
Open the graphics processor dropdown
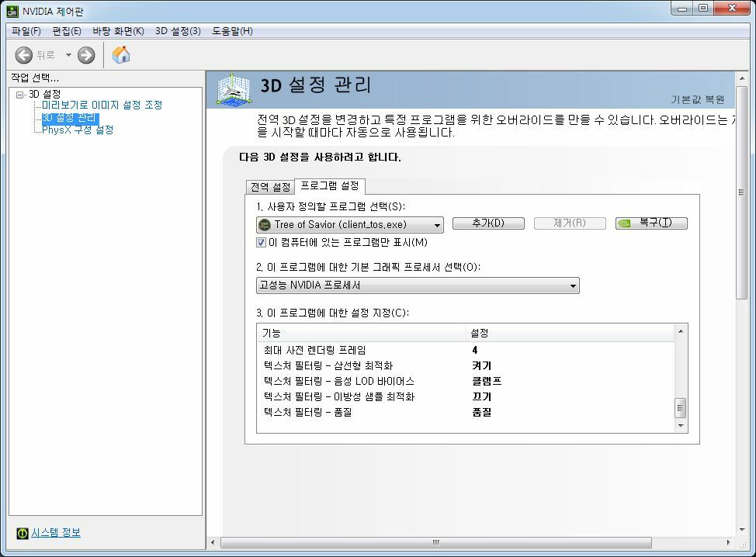(x=418, y=285)
